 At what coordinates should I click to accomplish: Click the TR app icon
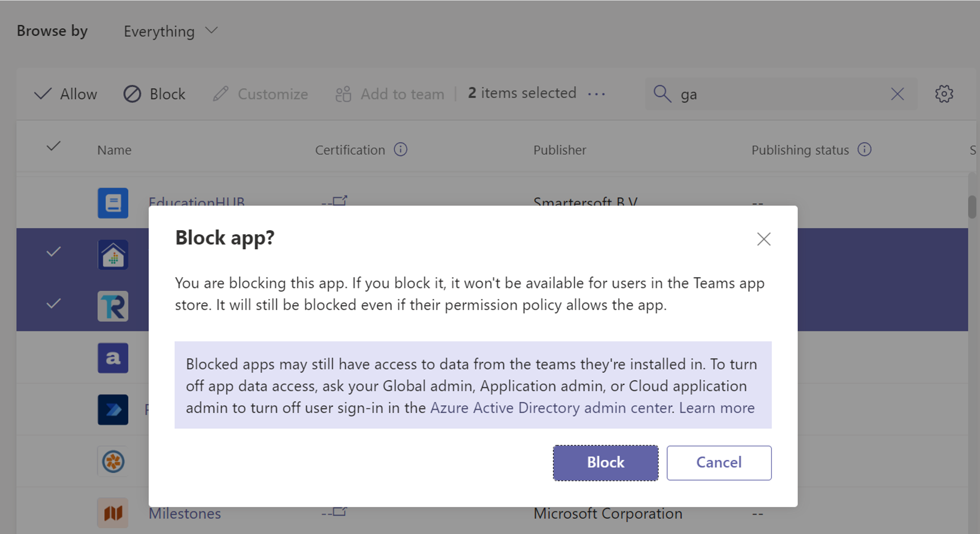tap(113, 306)
